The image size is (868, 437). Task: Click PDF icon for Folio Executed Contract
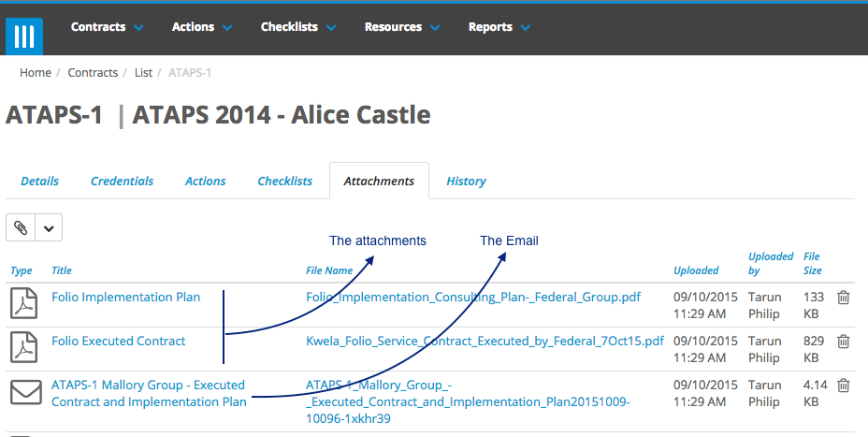(23, 347)
